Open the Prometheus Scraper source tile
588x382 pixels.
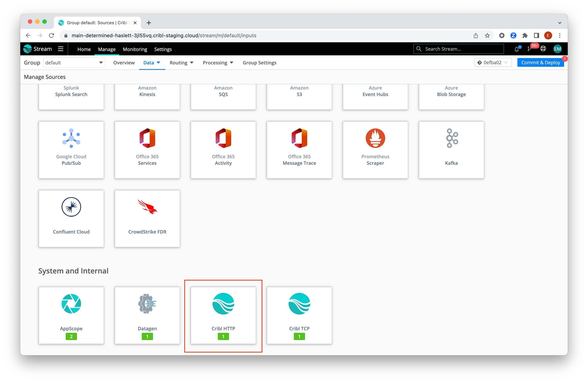point(375,150)
